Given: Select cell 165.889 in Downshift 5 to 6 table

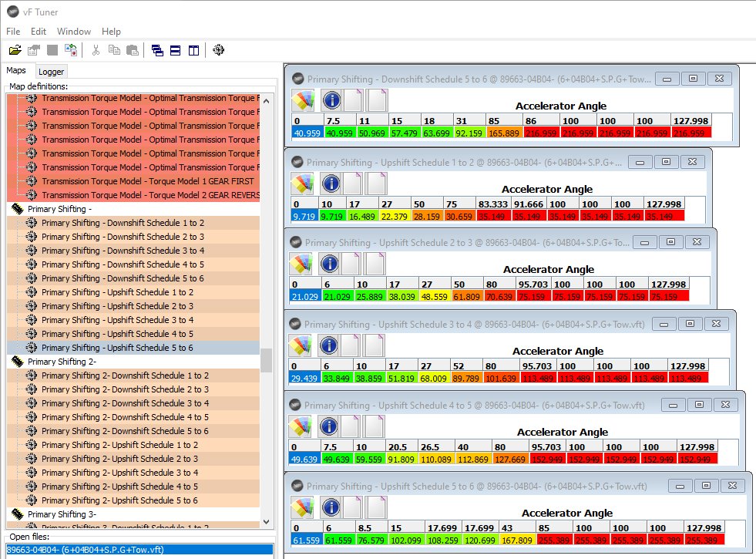Looking at the screenshot, I should coord(504,133).
